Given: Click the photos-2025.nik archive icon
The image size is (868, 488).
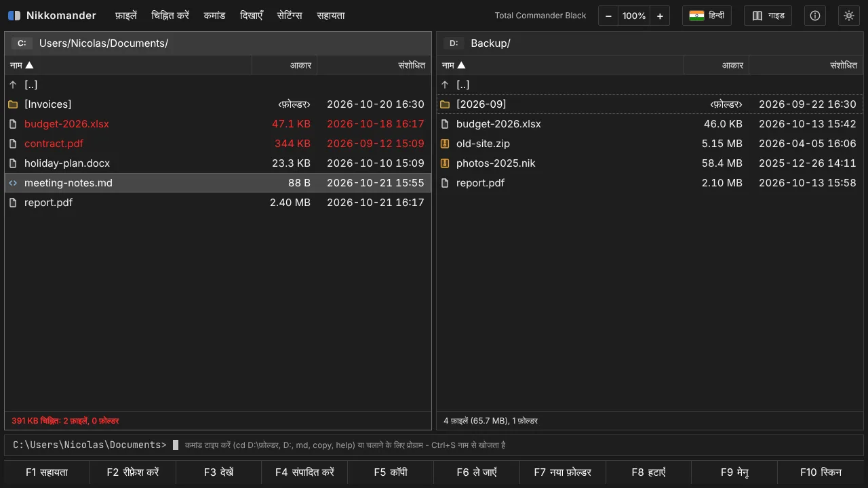Looking at the screenshot, I should (x=445, y=163).
